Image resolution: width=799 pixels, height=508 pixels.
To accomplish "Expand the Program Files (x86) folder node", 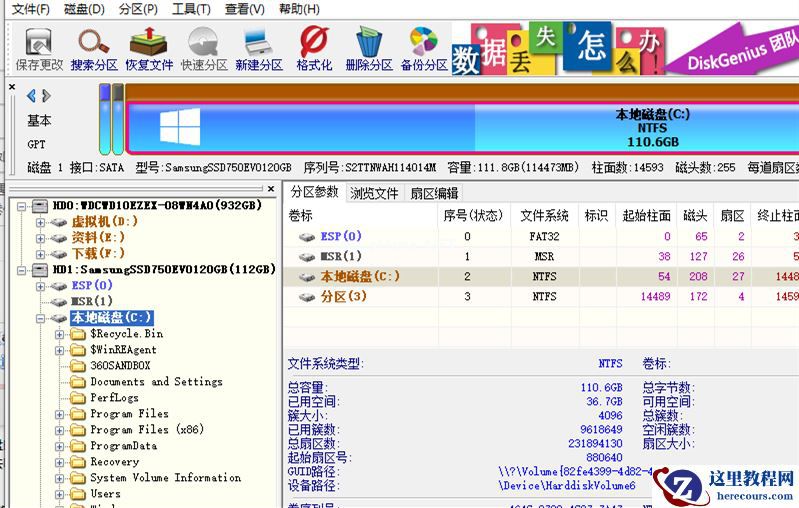I will point(60,430).
